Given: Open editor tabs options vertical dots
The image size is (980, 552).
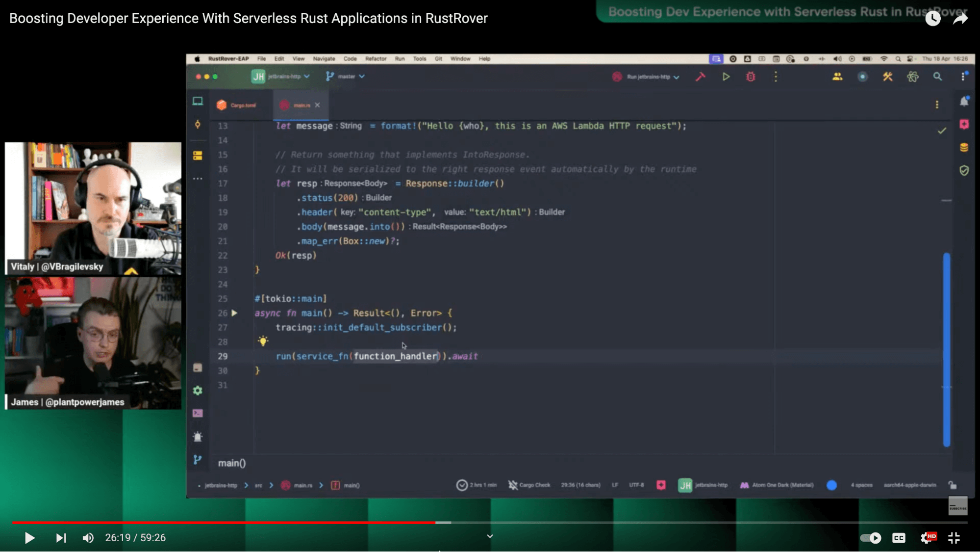Looking at the screenshot, I should tap(937, 105).
